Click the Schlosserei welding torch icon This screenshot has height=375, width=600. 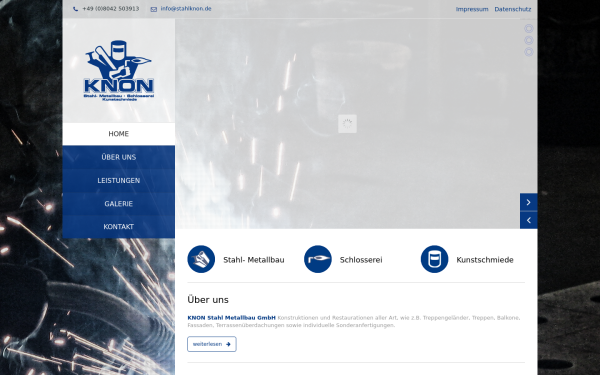pyautogui.click(x=318, y=259)
